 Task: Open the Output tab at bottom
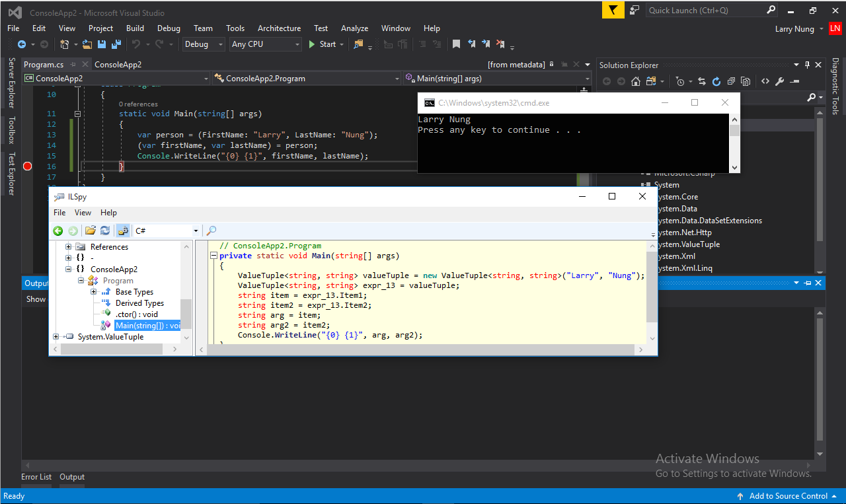(72, 477)
